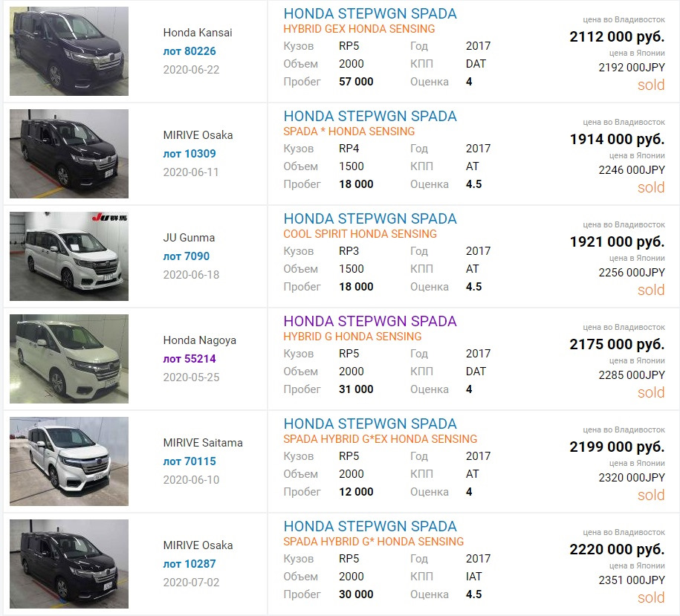Viewport: 680px width, 616px height.
Task: Click mileage value 31 000
Action: pos(356,389)
